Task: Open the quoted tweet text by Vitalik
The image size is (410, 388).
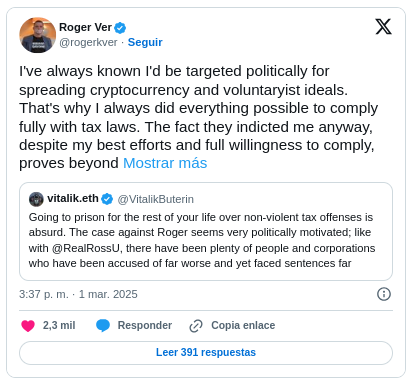Action: 202,240
